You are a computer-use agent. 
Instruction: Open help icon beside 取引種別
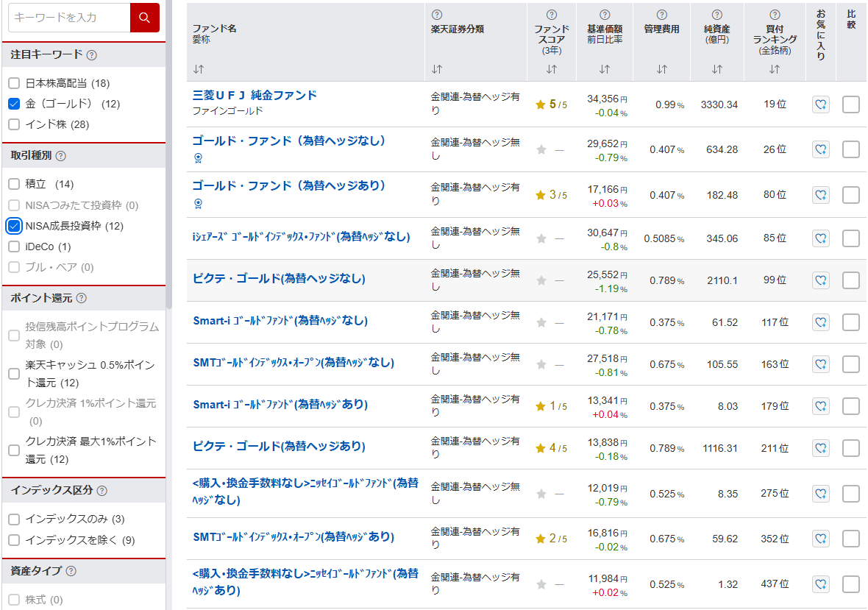coord(61,156)
